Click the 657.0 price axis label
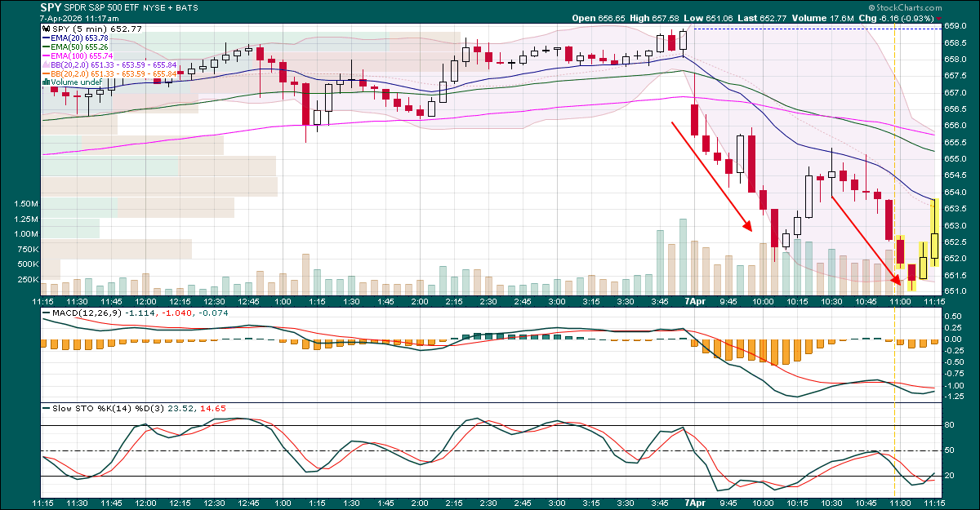The height and width of the screenshot is (510, 980). tap(955, 93)
